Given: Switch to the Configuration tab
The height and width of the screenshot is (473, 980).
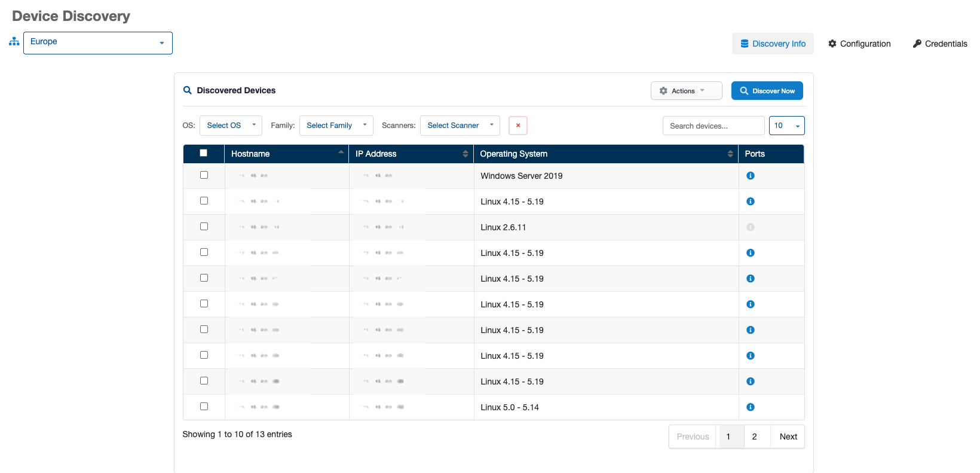Looking at the screenshot, I should 859,44.
